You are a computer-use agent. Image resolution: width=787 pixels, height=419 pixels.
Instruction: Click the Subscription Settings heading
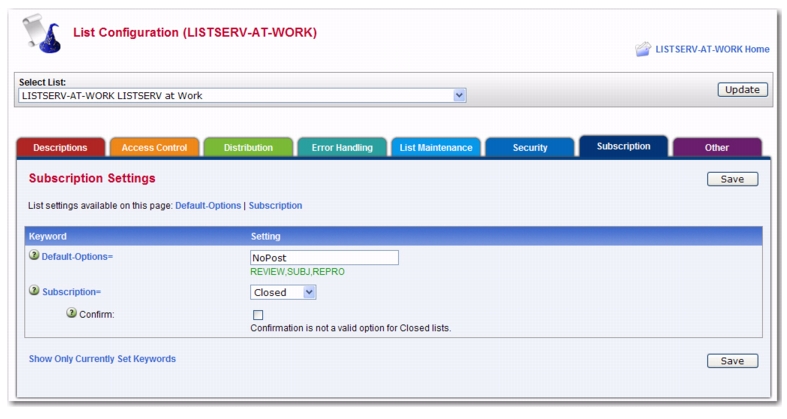click(x=92, y=178)
